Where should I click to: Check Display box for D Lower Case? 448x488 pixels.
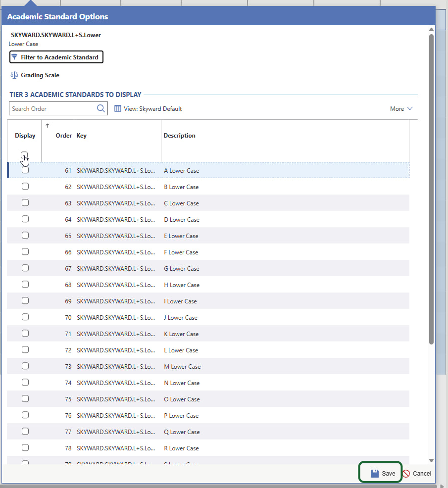tap(25, 219)
